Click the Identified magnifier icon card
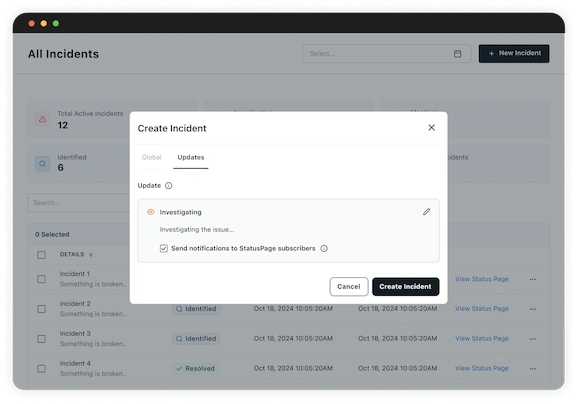 pos(43,164)
